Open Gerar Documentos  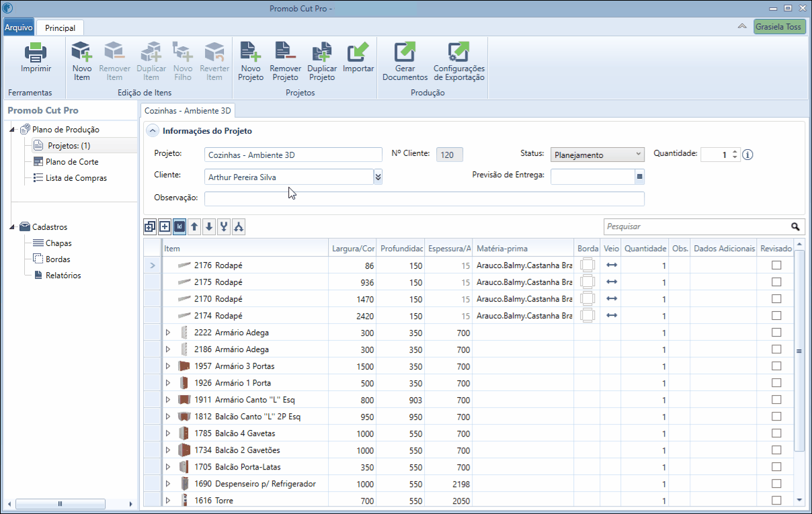point(405,52)
